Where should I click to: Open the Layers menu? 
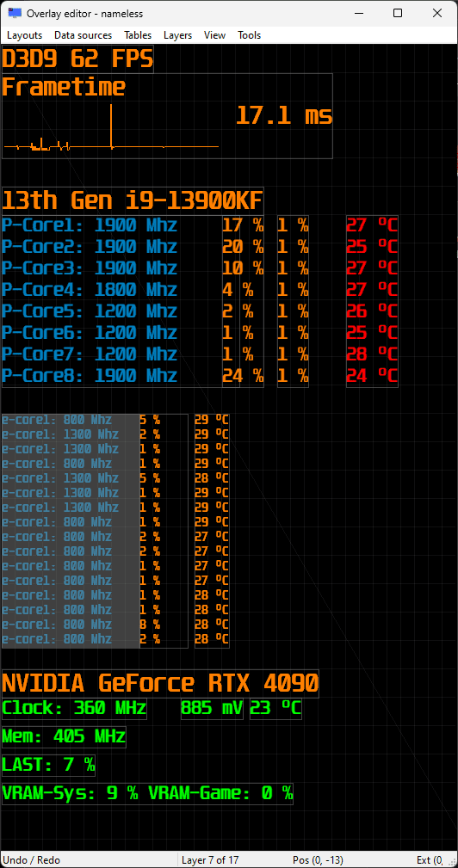[x=177, y=35]
